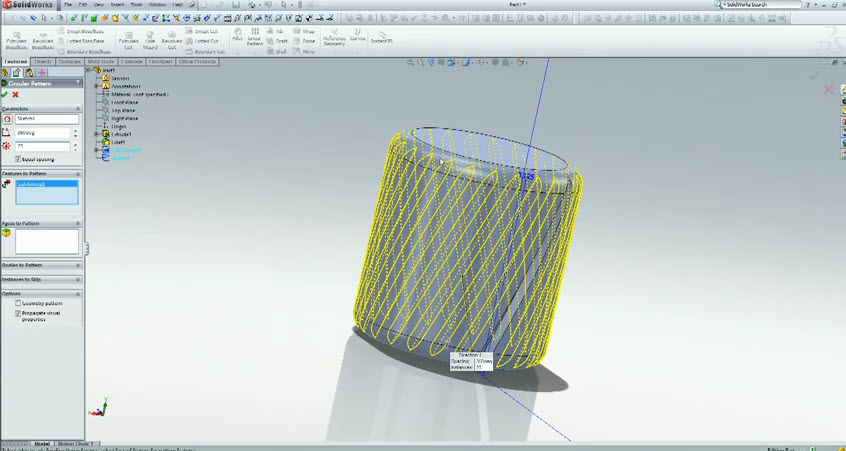The height and width of the screenshot is (451, 846).
Task: Click the Revolved Boss/Base tool
Action: tap(43, 40)
